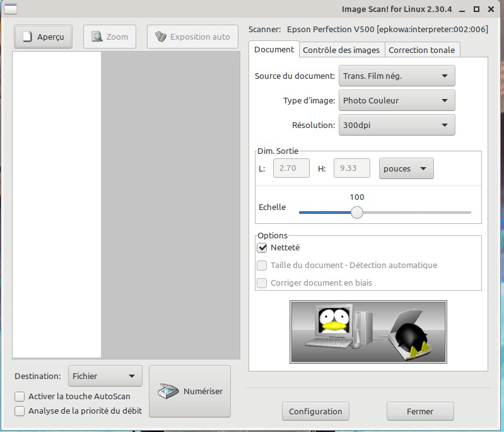Click the Fermer button

(420, 411)
